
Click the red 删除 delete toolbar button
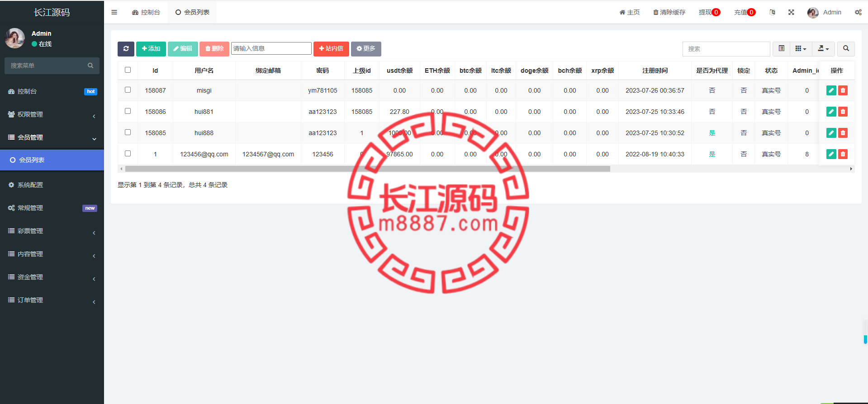coord(214,49)
